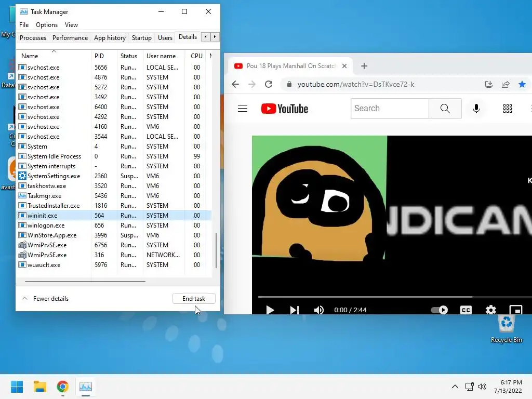Collapse Task Manager with Fewer details

click(45, 299)
